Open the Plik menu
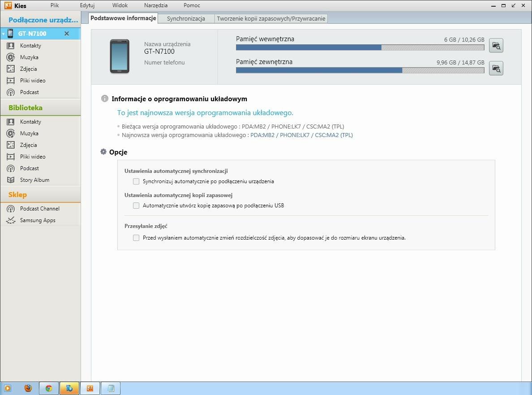The height and width of the screenshot is (395, 532). click(55, 5)
